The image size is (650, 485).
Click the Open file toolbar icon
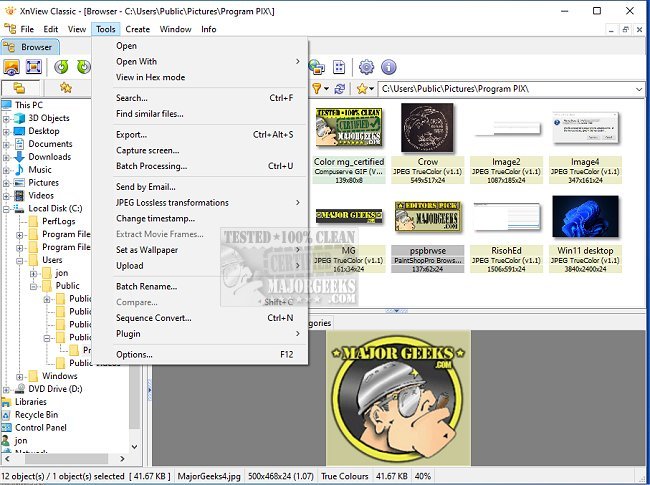pyautogui.click(x=12, y=67)
